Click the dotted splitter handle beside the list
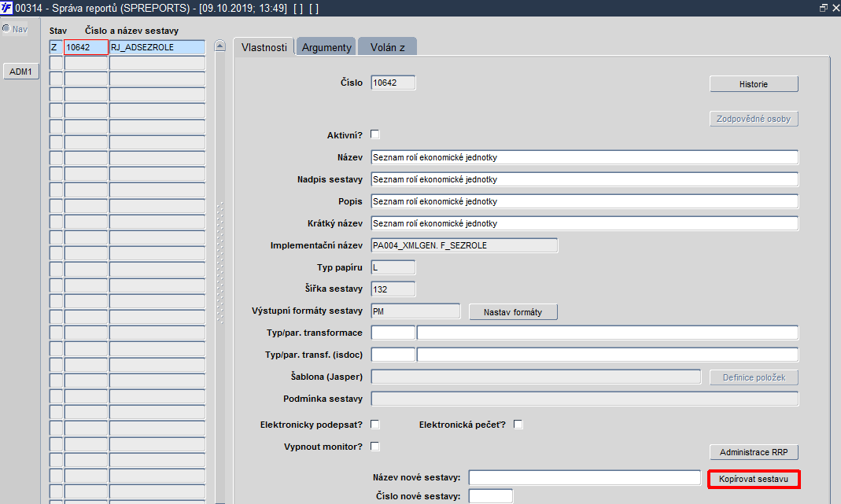Screen dimensions: 841x504 click(x=220, y=263)
